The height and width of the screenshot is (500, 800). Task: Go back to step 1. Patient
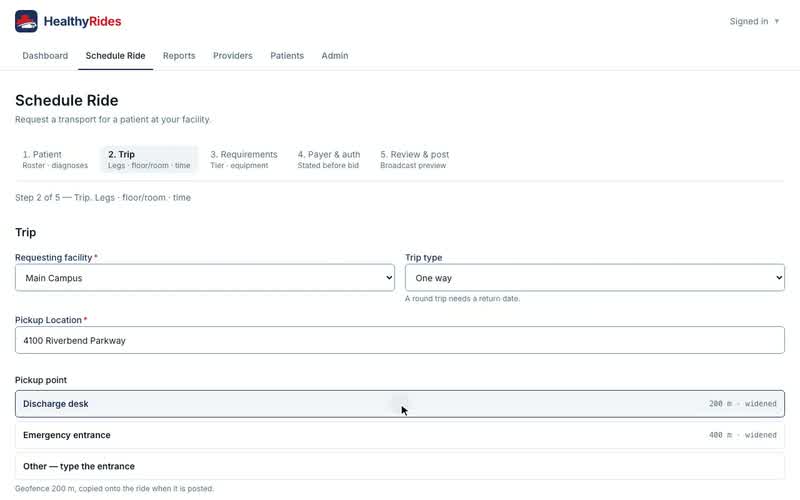pyautogui.click(x=55, y=159)
